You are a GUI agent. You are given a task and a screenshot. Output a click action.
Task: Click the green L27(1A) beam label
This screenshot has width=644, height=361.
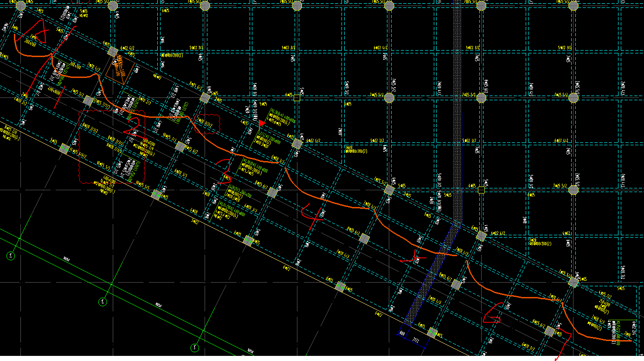coord(269,138)
